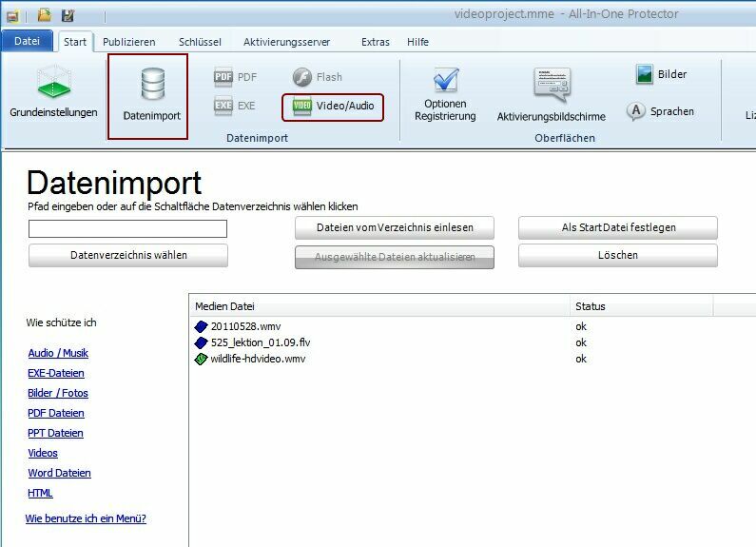Viewport: 756px width, 547px height.
Task: Switch to the Aktivierungsserver tab
Action: point(286,42)
